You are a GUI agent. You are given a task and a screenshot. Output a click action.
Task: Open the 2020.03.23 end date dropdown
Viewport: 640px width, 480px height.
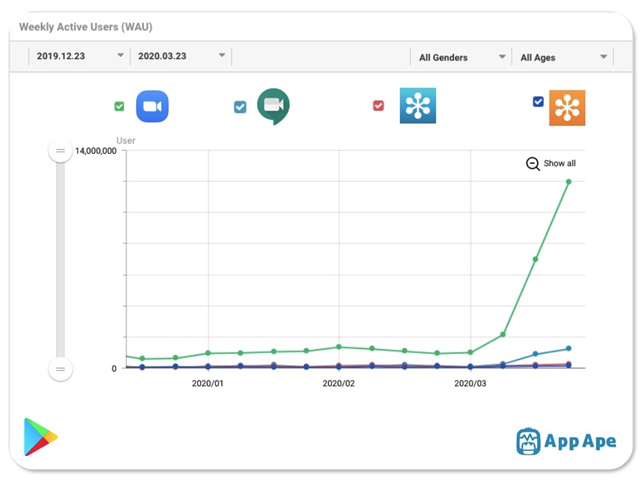181,57
